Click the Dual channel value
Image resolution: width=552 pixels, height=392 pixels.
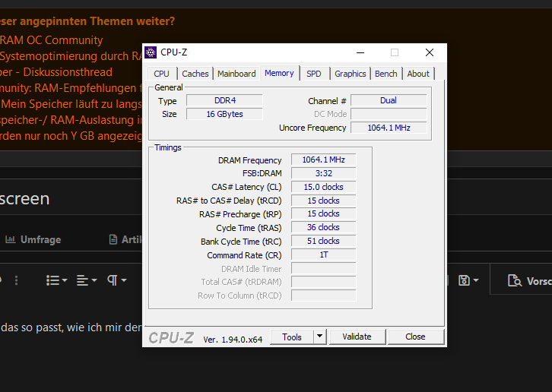389,100
